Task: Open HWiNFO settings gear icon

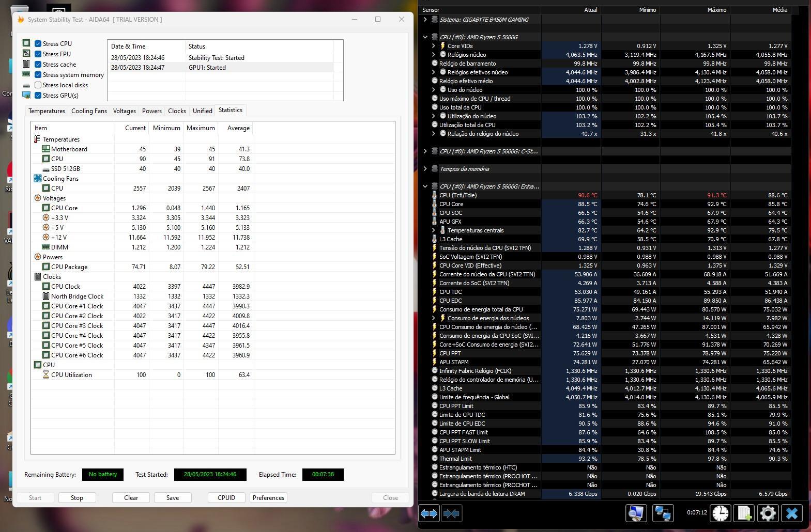Action: (x=768, y=513)
